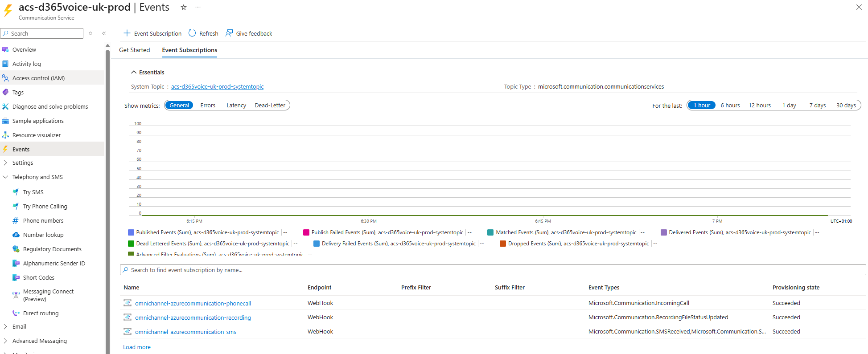This screenshot has width=868, height=354.
Task: Set time range to 7 days
Action: [x=818, y=106]
